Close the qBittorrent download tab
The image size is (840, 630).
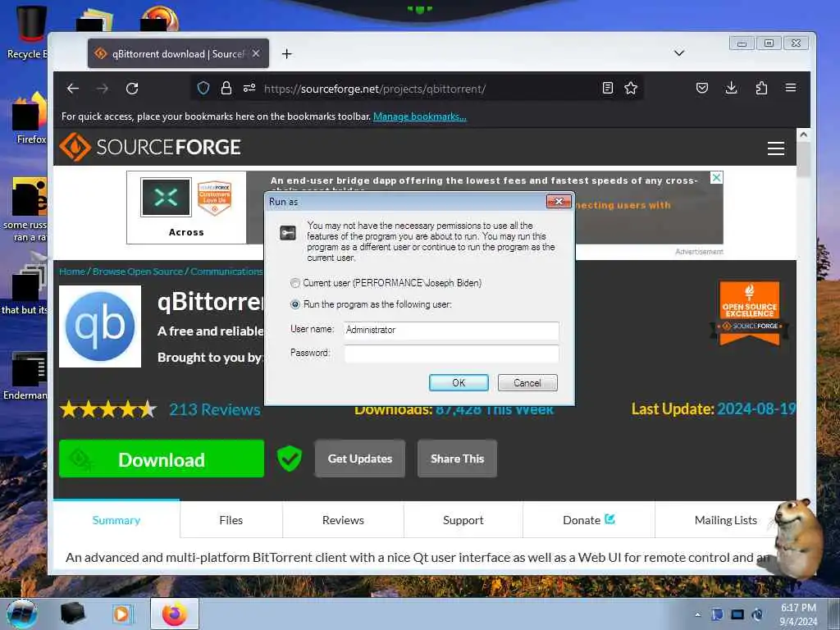(x=256, y=53)
